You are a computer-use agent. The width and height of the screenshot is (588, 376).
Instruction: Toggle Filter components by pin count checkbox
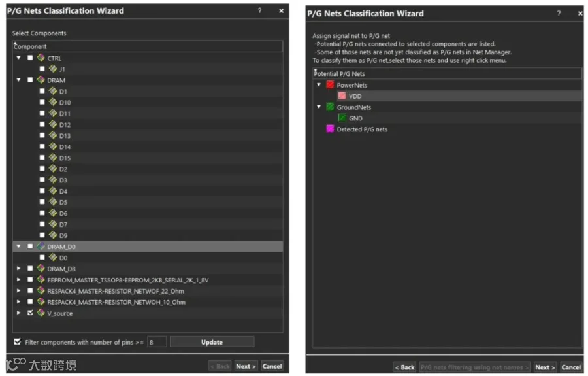click(17, 341)
